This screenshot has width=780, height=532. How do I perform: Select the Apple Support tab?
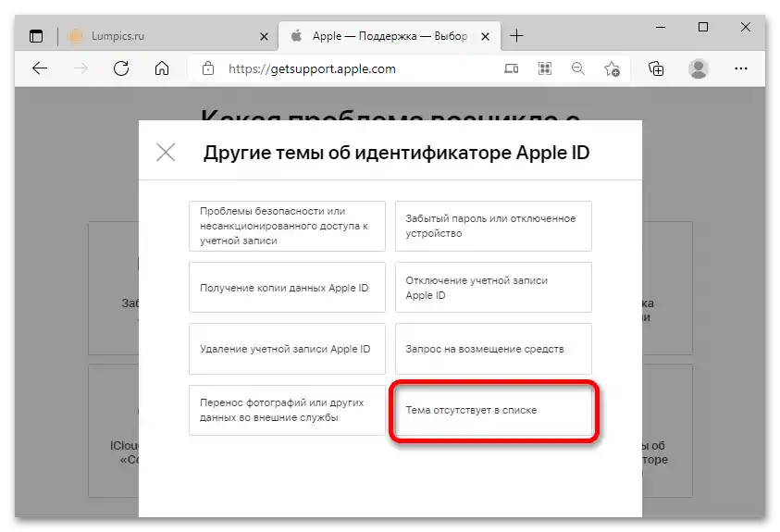click(389, 36)
